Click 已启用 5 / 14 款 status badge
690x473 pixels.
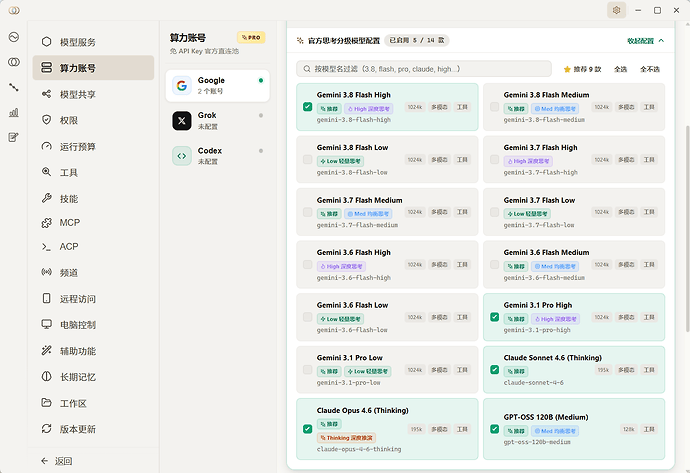[417, 40]
